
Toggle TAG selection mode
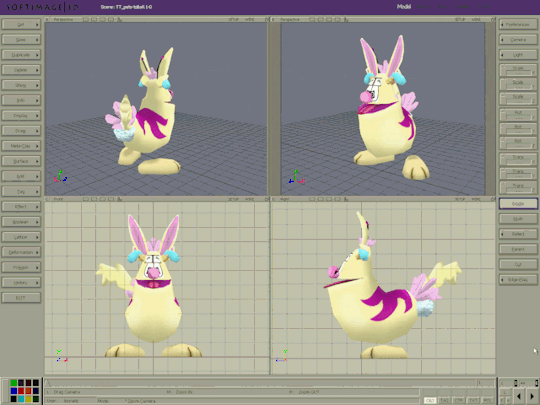(x=444, y=400)
